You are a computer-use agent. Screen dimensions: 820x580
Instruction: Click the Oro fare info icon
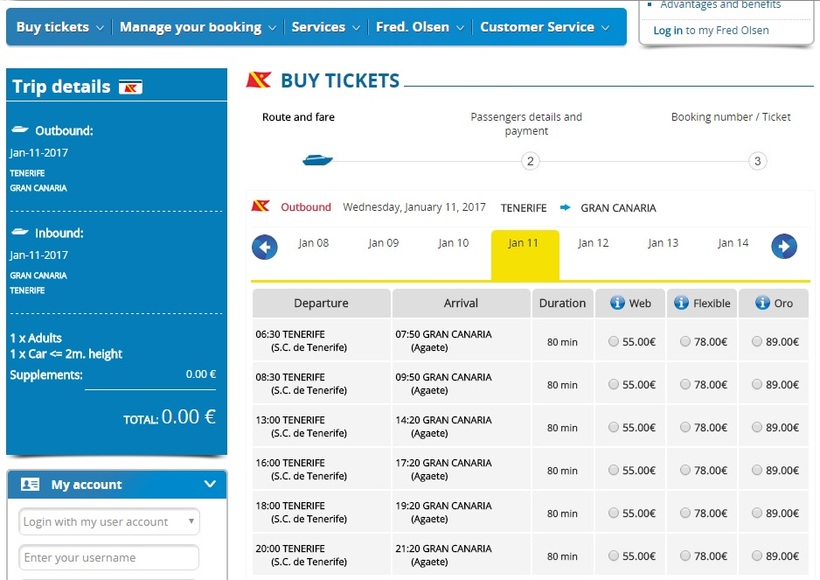763,303
